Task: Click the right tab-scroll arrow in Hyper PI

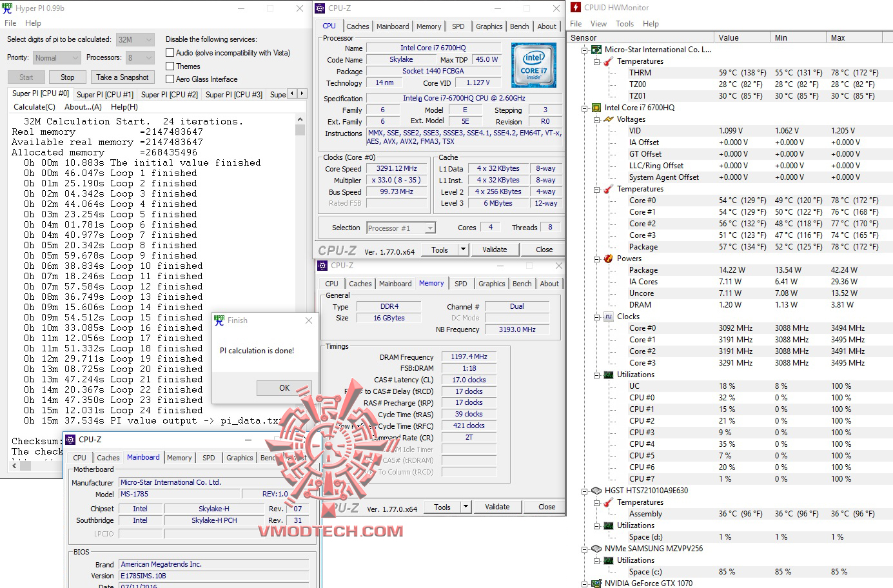Action: tap(301, 93)
